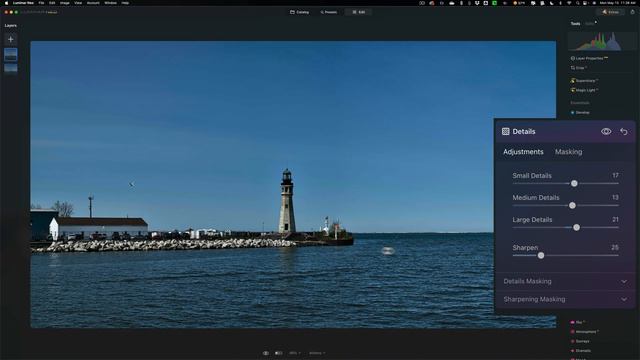
Task: Open the Window menu
Action: tap(110, 3)
